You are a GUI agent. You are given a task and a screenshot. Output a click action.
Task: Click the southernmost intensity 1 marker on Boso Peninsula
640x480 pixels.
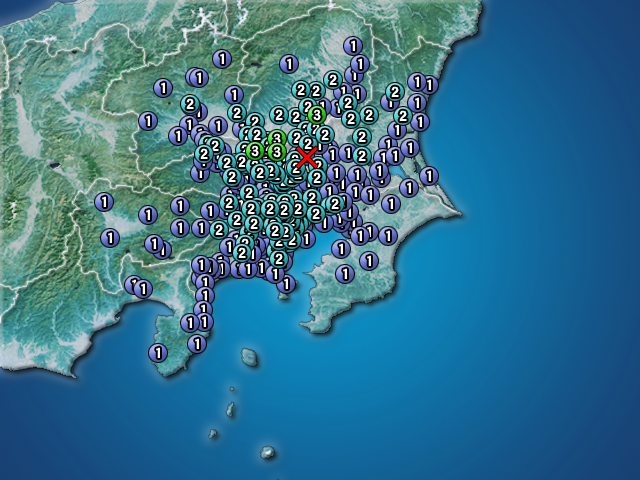[x=344, y=273]
